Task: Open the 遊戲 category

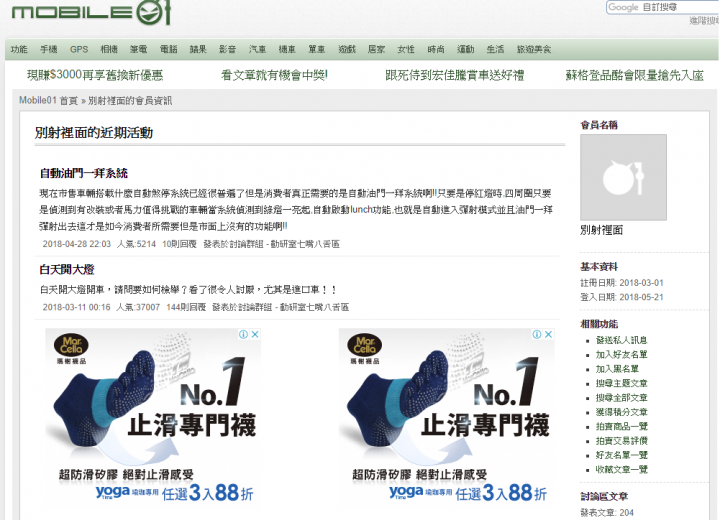Action: (347, 49)
